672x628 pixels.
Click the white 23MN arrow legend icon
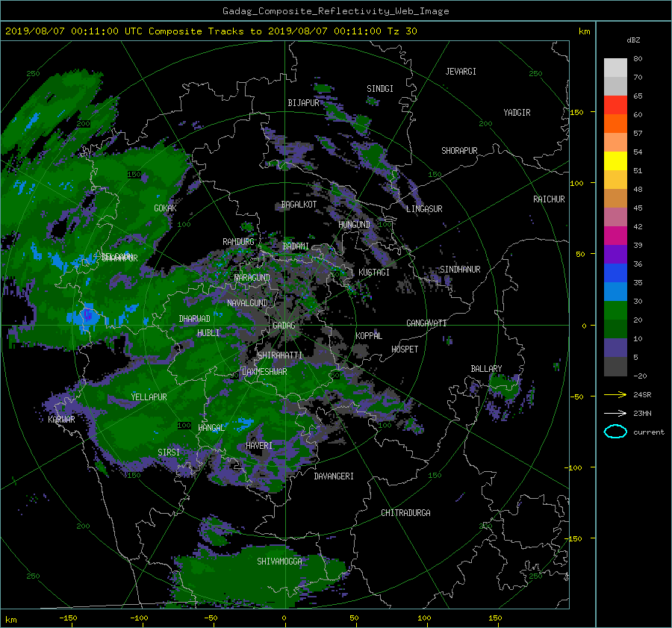click(615, 413)
